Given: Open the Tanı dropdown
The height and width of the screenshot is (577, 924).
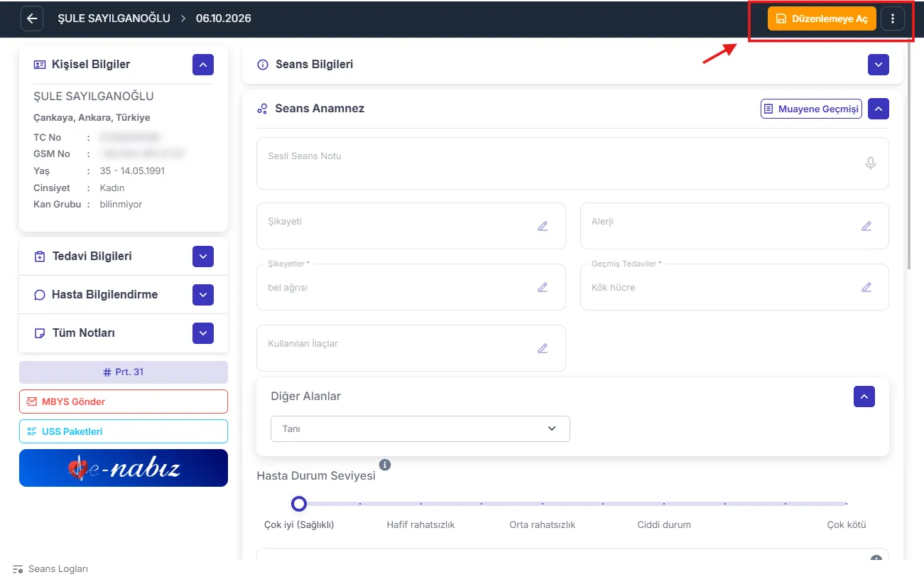Looking at the screenshot, I should coord(420,428).
